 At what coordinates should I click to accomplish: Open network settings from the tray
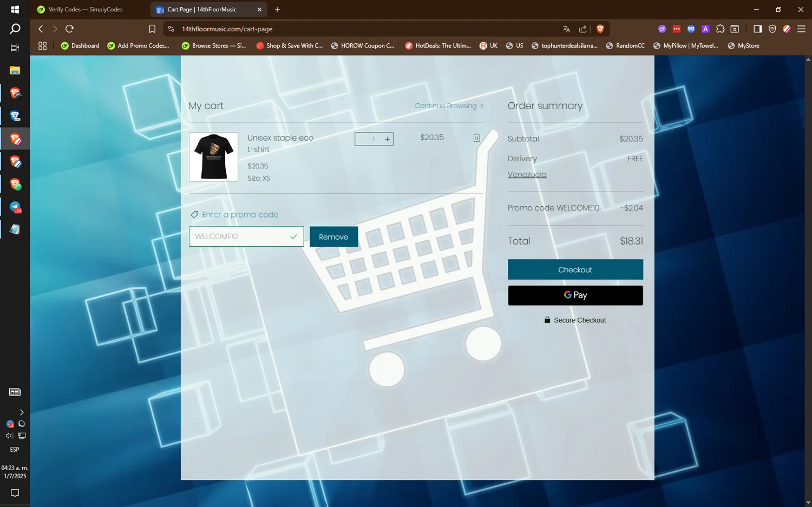click(x=22, y=436)
